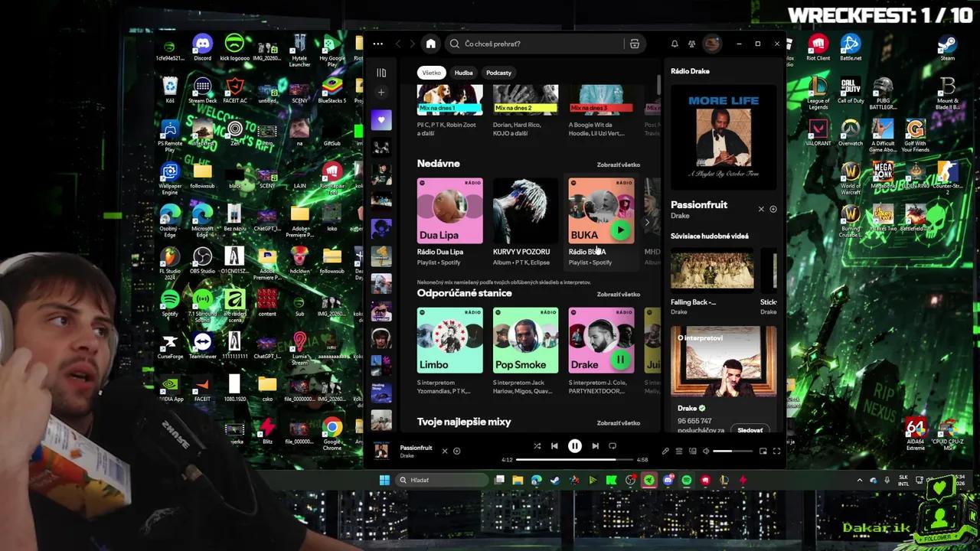Open the user profile avatar menu
980x551 pixels.
click(x=712, y=44)
